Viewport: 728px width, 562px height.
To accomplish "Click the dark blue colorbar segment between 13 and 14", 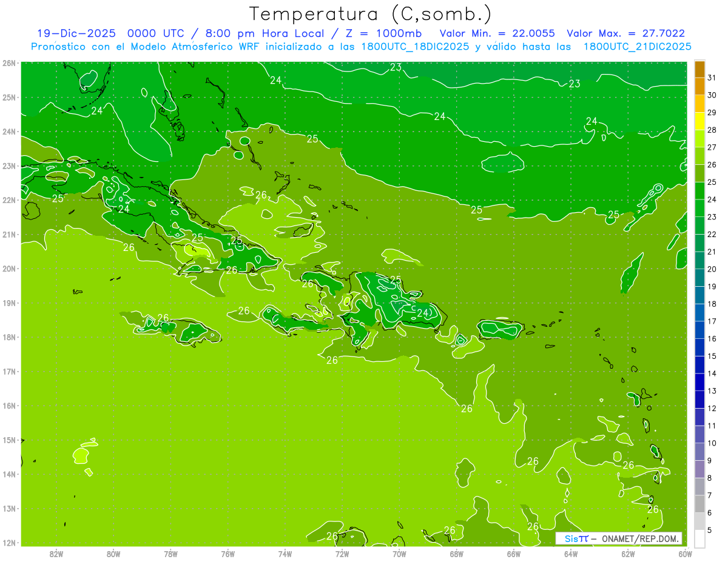I will (x=699, y=382).
